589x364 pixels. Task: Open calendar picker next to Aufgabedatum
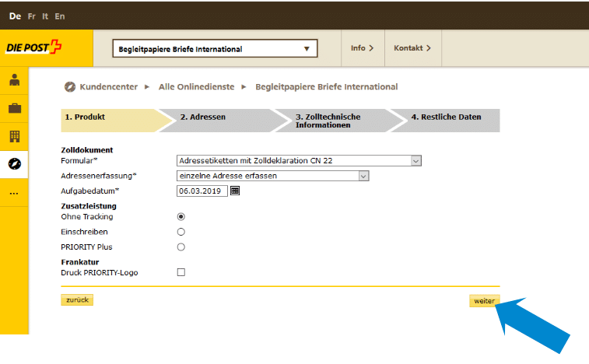pos(236,191)
